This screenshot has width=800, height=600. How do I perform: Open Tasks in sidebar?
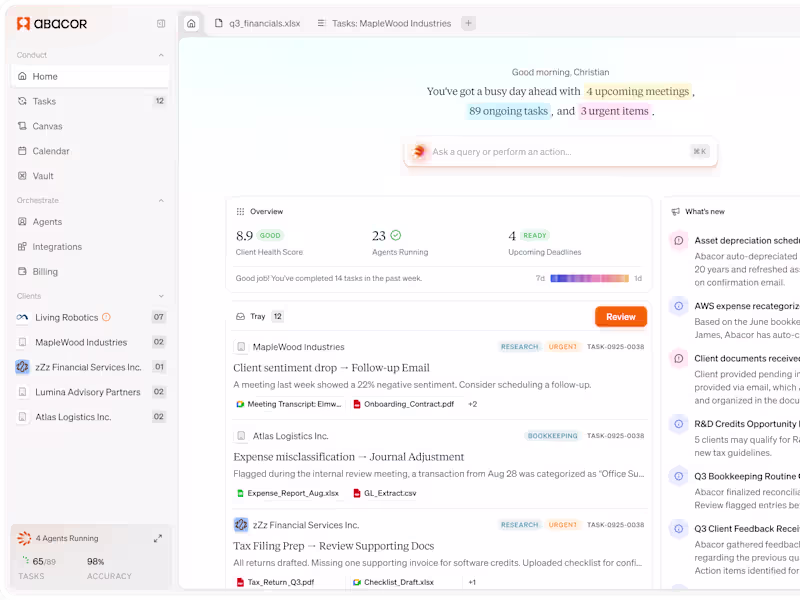click(90, 101)
